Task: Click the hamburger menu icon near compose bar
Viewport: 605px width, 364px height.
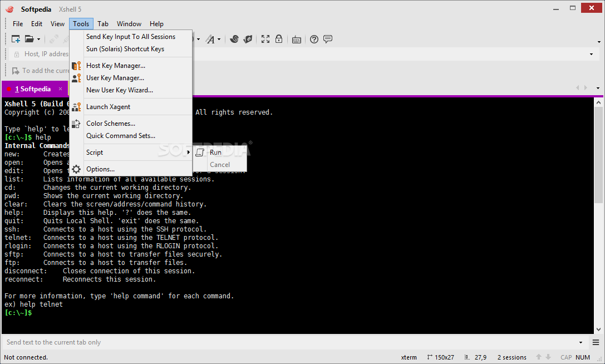Action: click(x=596, y=342)
